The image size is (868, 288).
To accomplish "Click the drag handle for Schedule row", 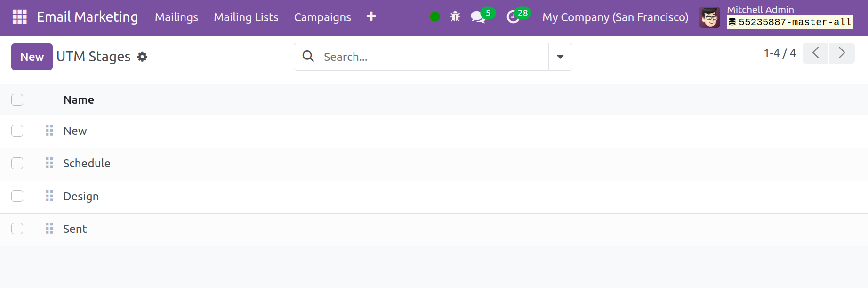I will (x=49, y=163).
